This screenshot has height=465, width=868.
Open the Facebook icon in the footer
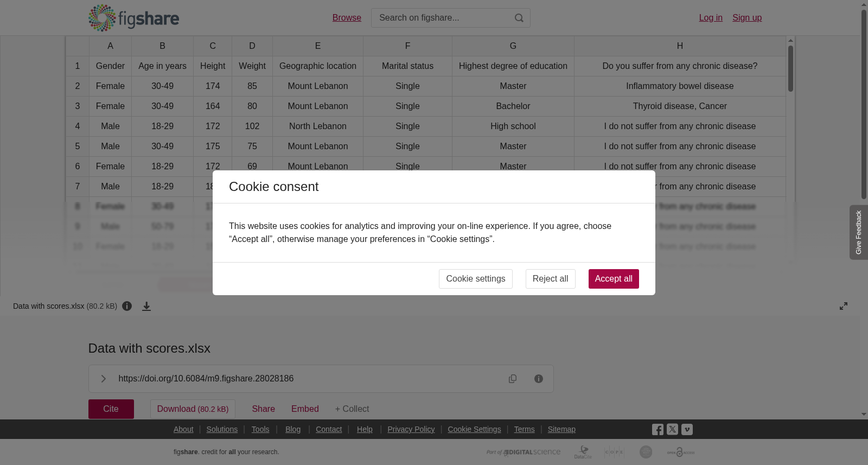coord(658,430)
